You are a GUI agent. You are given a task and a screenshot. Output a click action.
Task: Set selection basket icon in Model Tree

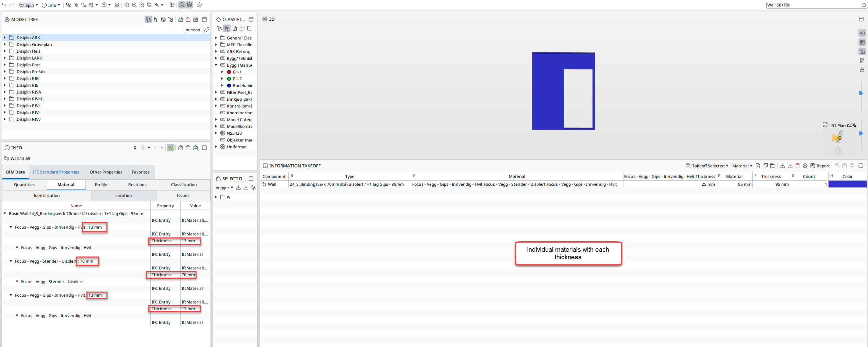(196, 19)
